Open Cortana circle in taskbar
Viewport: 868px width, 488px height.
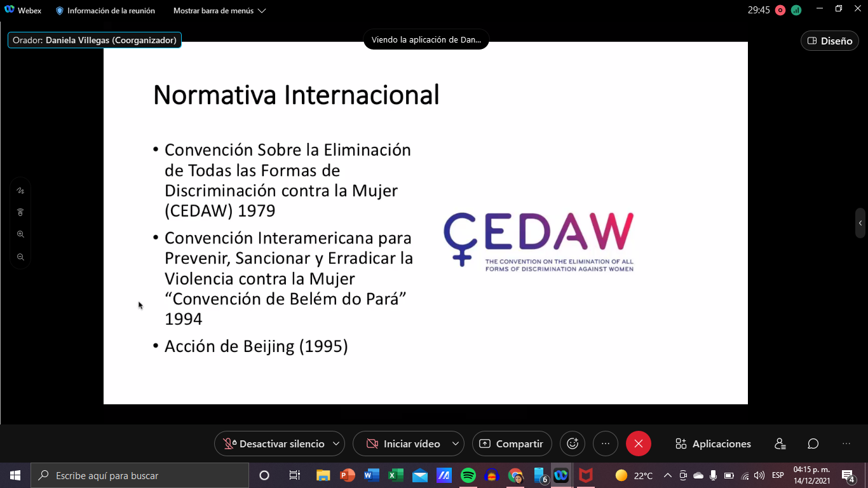[x=264, y=475]
